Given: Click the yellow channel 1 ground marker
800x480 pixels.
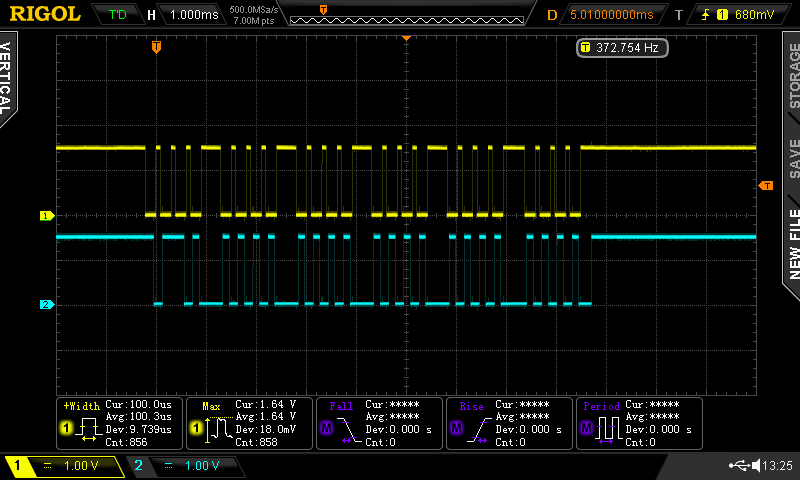Looking at the screenshot, I should 45,216.
